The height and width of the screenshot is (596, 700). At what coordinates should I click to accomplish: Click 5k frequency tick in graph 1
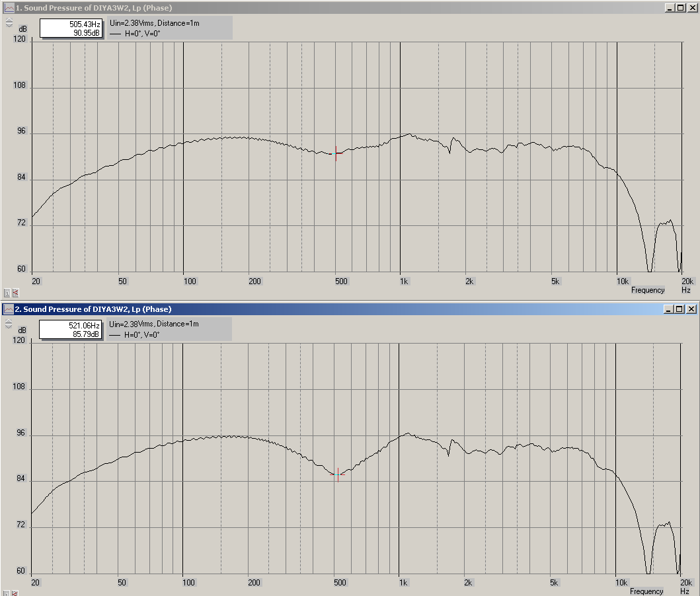(x=555, y=281)
